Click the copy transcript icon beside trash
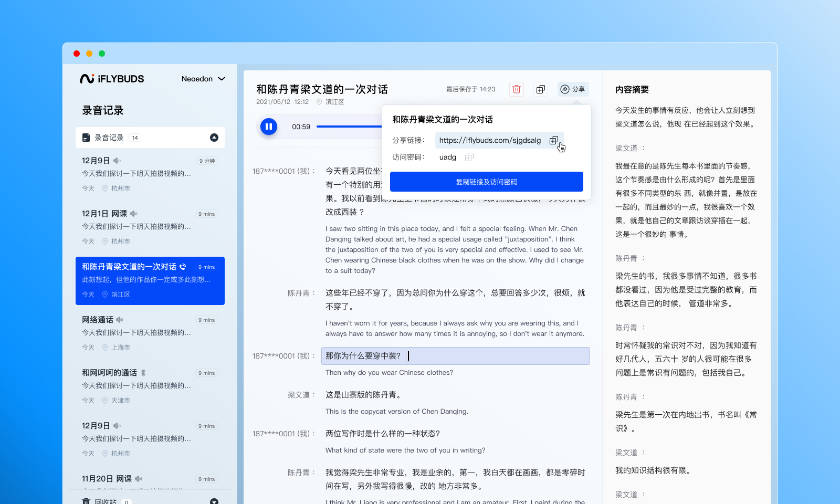The image size is (840, 504). pos(540,89)
